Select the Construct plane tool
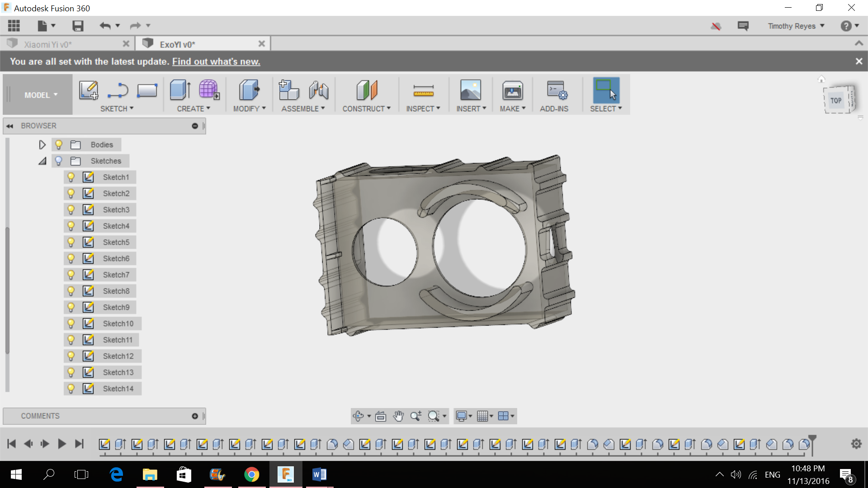The width and height of the screenshot is (868, 488). click(367, 90)
